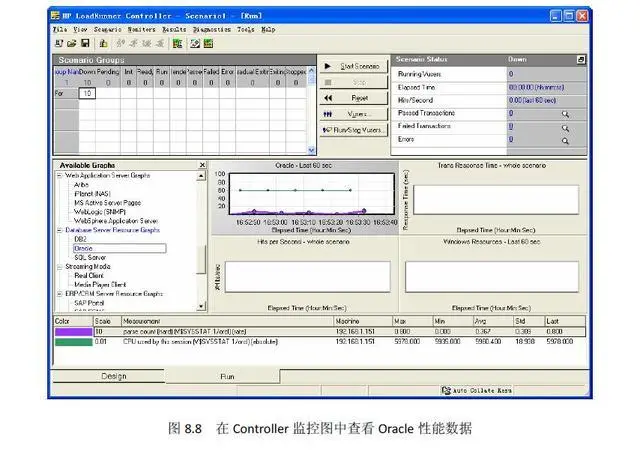Screen dimensions: 640x451
Task: Switch to the Design tab
Action: pyautogui.click(x=109, y=376)
